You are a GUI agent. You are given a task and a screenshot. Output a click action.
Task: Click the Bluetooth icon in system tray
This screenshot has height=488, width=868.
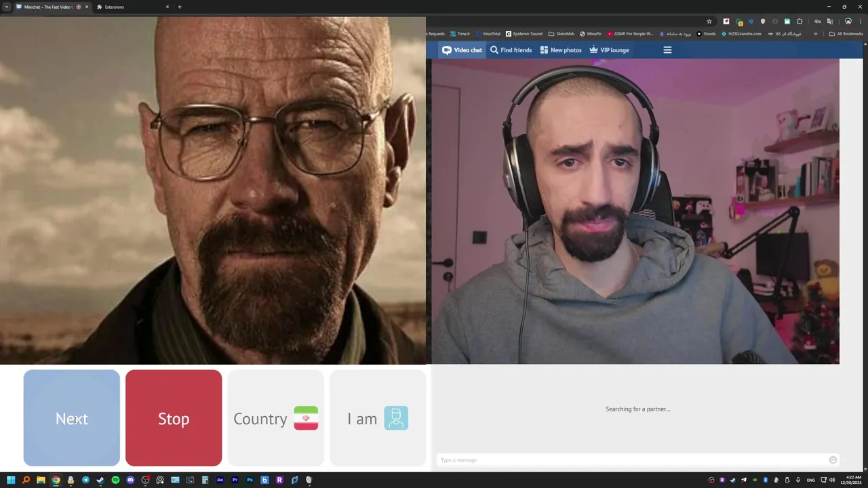tap(766, 480)
